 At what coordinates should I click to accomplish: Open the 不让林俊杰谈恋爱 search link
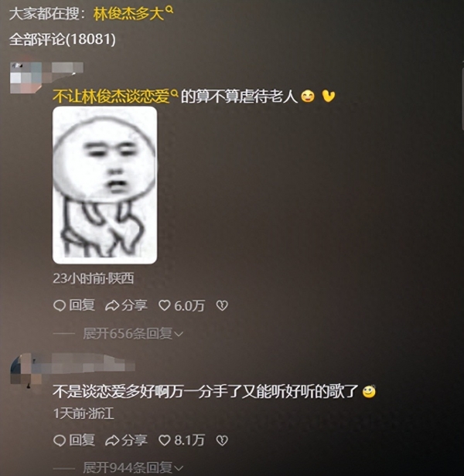(x=111, y=97)
